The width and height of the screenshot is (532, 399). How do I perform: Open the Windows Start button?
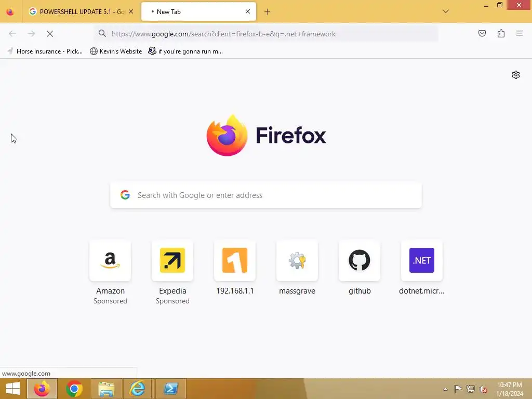[x=12, y=389]
